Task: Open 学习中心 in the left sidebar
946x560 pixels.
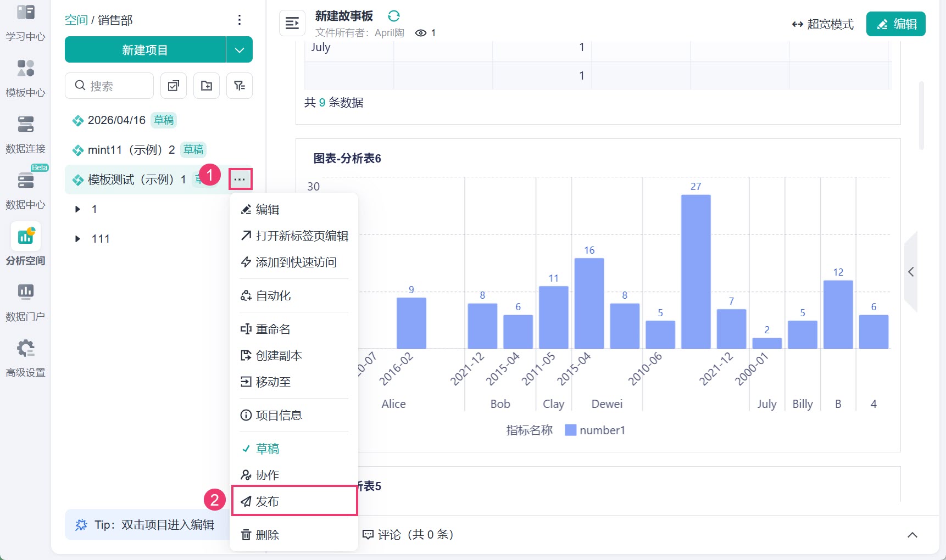Action: point(25,22)
